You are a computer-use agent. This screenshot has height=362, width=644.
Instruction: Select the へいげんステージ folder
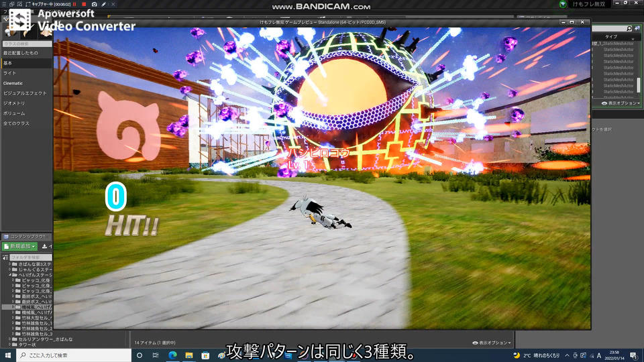click(x=32, y=275)
